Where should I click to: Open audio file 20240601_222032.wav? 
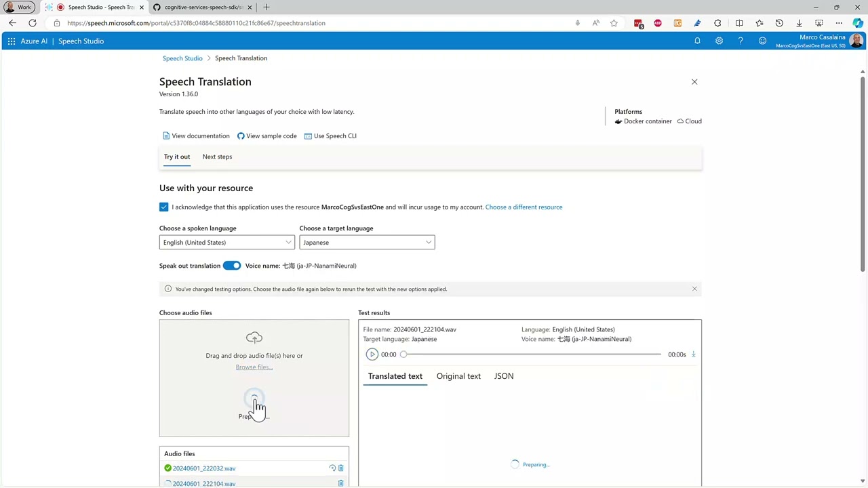[x=204, y=468]
